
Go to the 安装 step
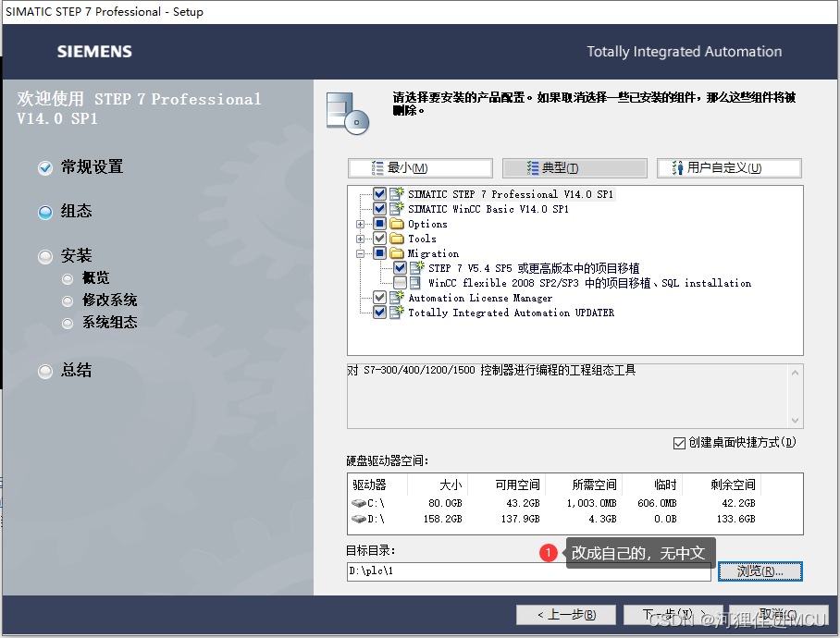[76, 255]
